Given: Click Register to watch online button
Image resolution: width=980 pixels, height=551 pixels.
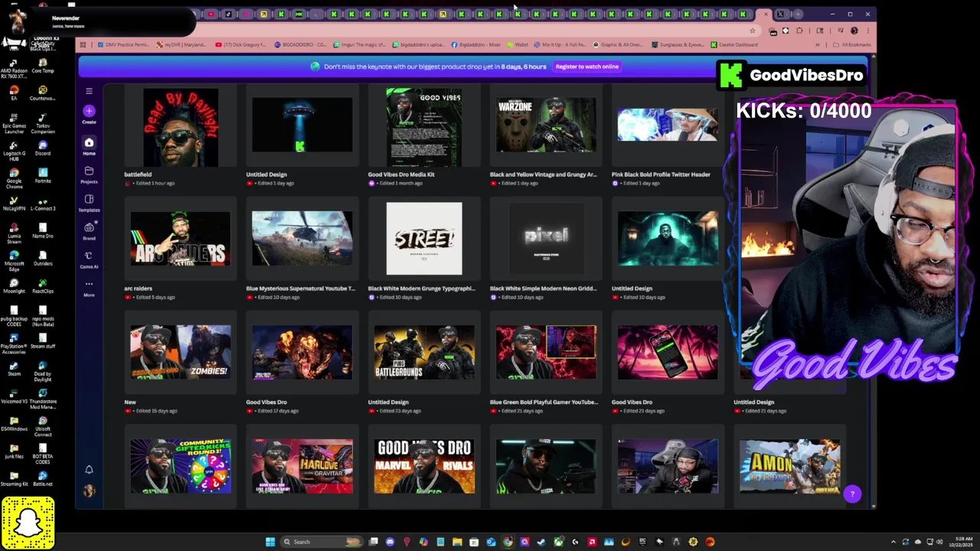Looking at the screenshot, I should point(587,67).
